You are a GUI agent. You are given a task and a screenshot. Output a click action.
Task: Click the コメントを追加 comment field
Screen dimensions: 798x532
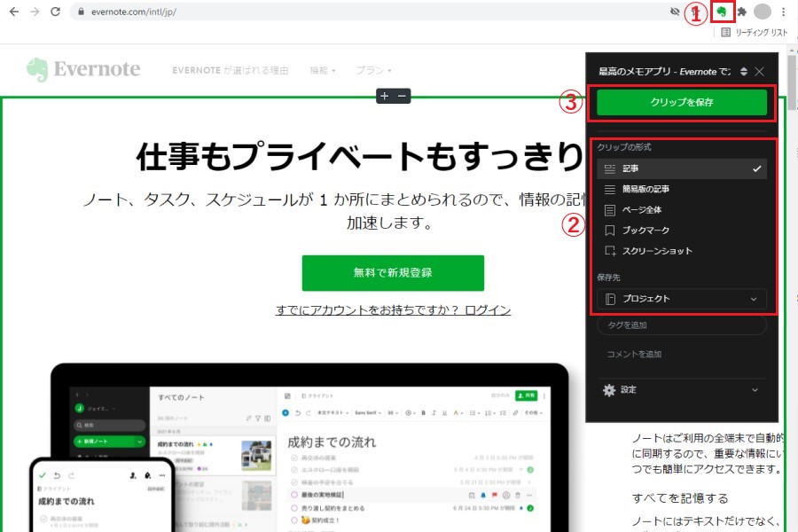coord(682,355)
